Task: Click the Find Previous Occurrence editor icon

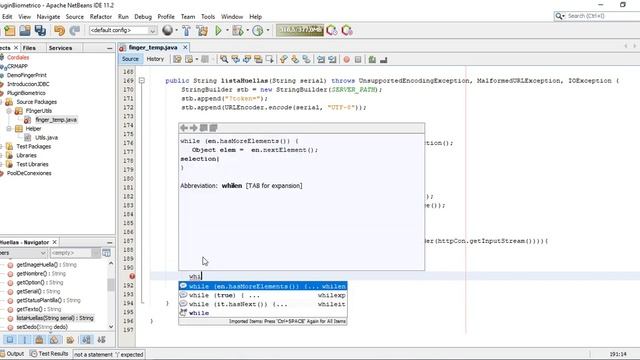Action: (235, 60)
